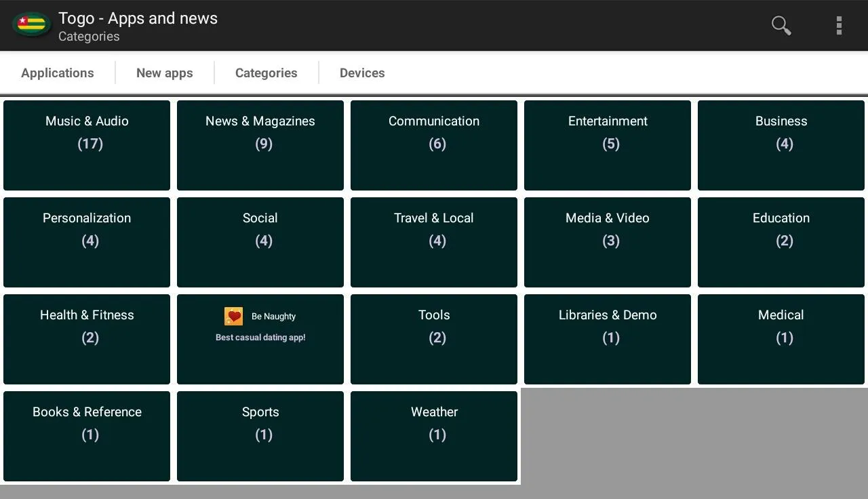Open the Be Naughty dating app ad
The height and width of the screenshot is (499, 868).
pyautogui.click(x=260, y=339)
